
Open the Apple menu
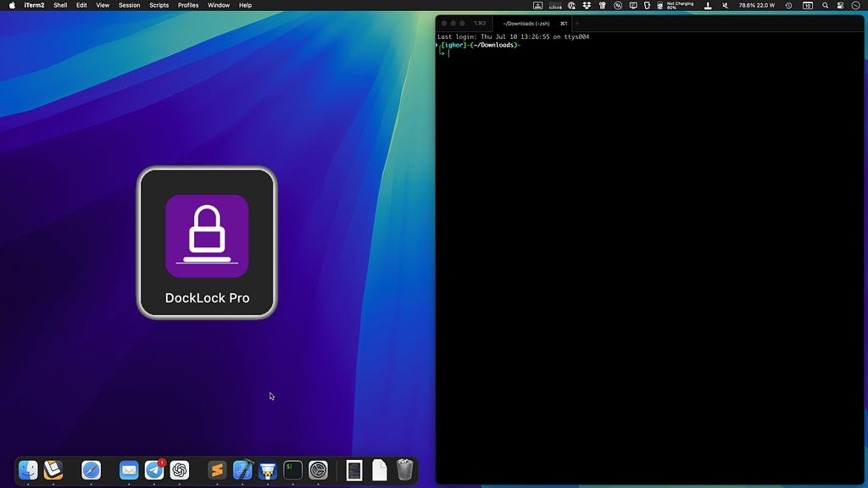12,6
